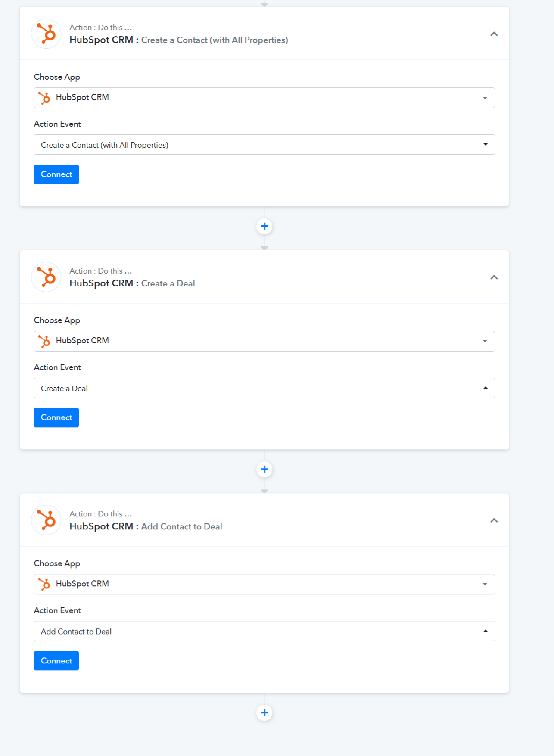
Task: Click HubSpot logo on Add Contact to Deal step
Action: [47, 520]
